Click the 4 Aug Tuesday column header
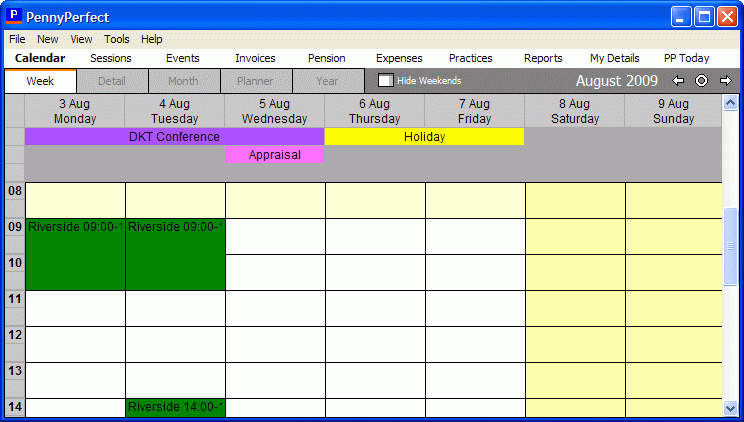The image size is (744, 422). [x=175, y=111]
